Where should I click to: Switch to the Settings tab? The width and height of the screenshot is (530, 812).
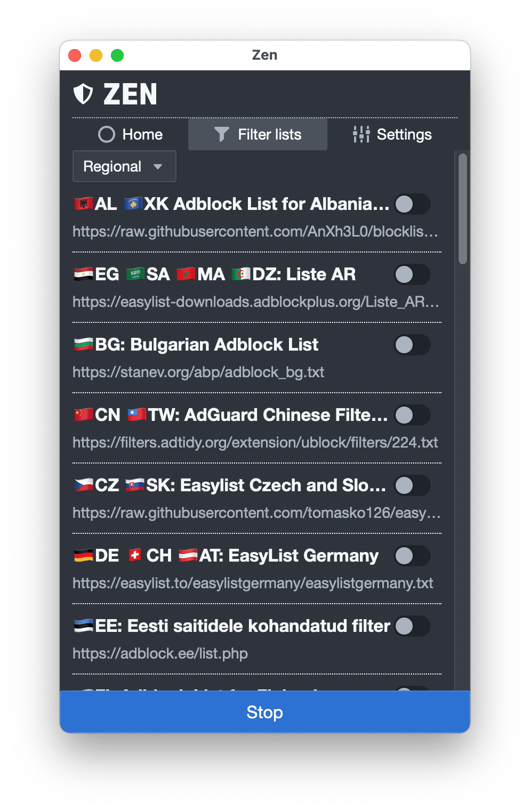(x=392, y=134)
